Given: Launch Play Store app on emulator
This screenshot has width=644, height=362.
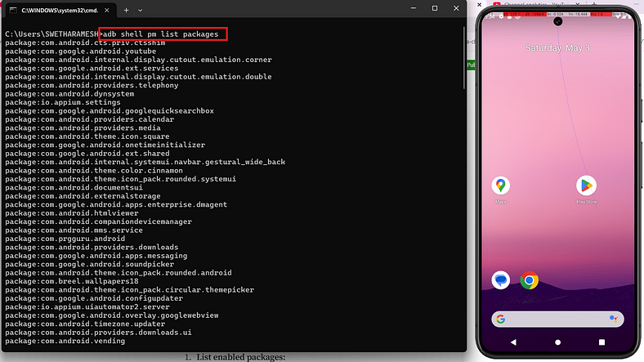Looking at the screenshot, I should [586, 186].
